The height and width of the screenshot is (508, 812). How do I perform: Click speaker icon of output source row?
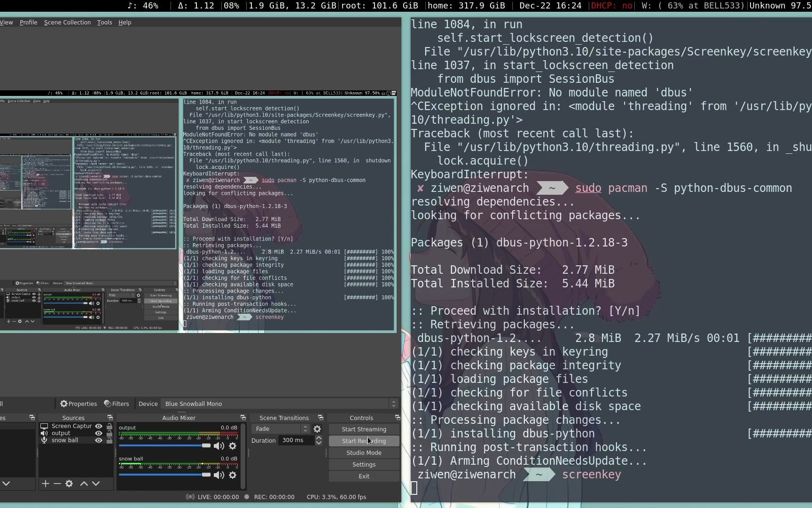click(x=44, y=433)
